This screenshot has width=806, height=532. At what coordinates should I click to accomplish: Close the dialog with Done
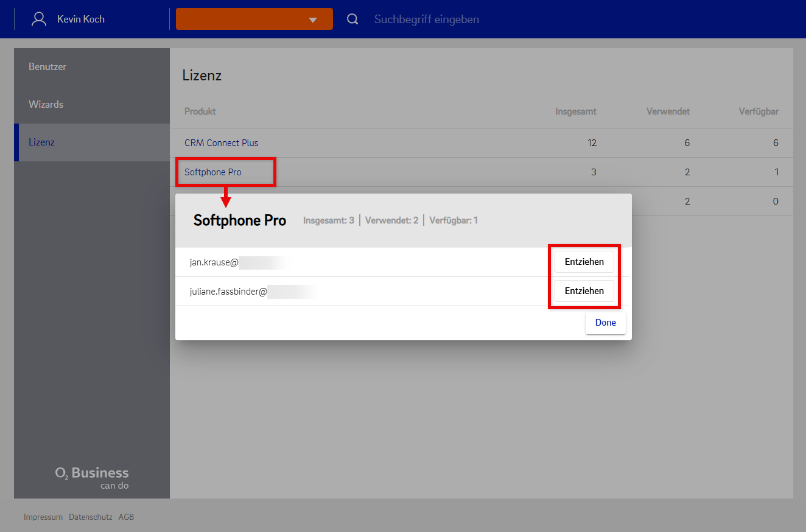tap(605, 323)
